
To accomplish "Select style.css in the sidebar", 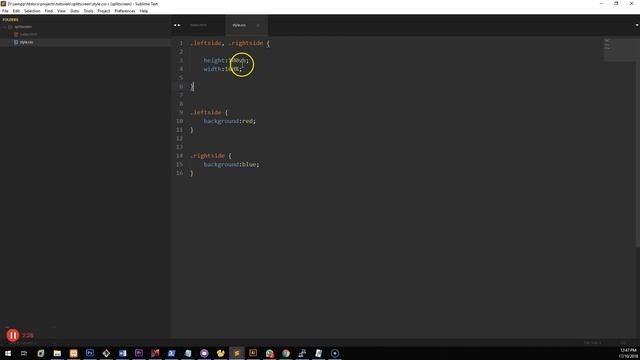I will coord(26,42).
